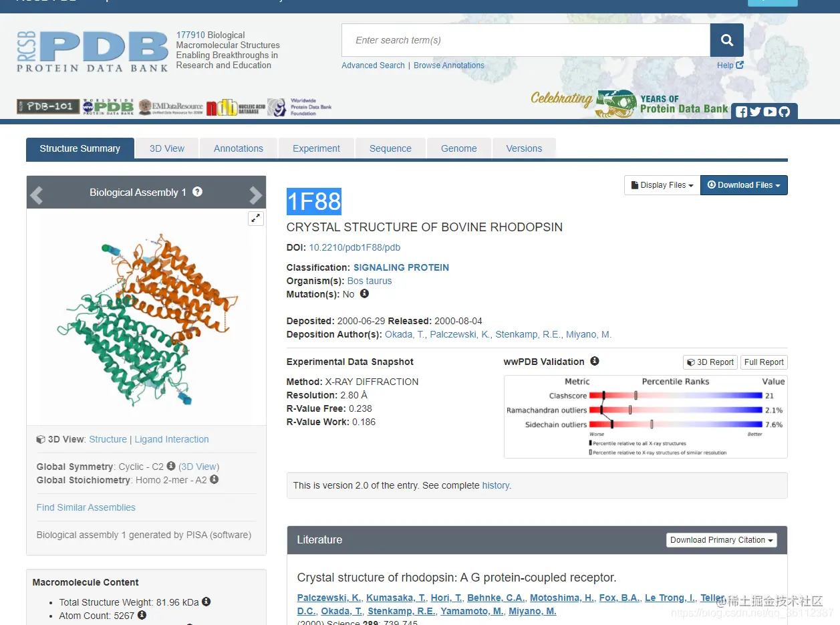Click the Sidechain outliers percentile bar
Viewport: 840px width, 625px height.
[x=676, y=424]
